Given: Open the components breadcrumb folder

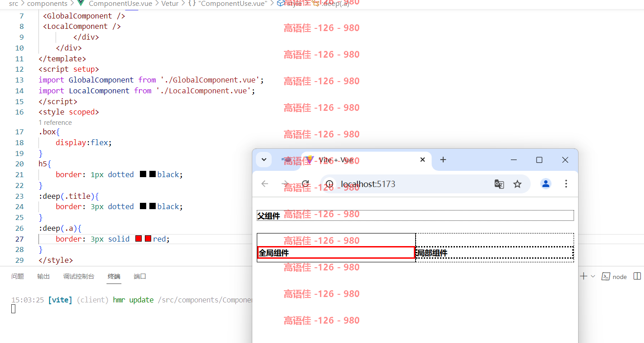Looking at the screenshot, I should (47, 4).
